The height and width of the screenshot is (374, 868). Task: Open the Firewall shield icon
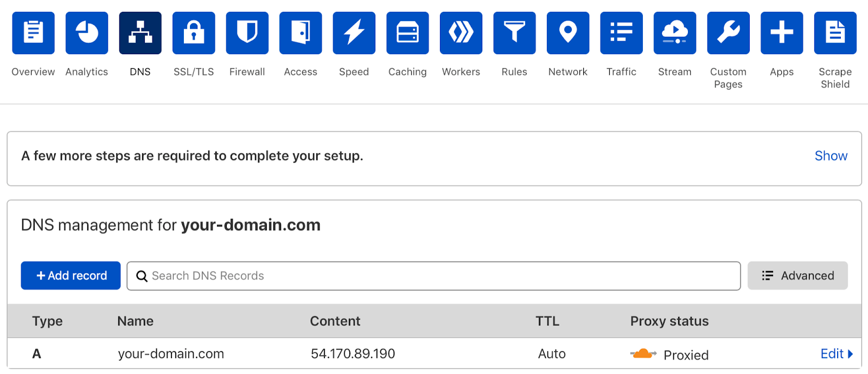(x=247, y=33)
